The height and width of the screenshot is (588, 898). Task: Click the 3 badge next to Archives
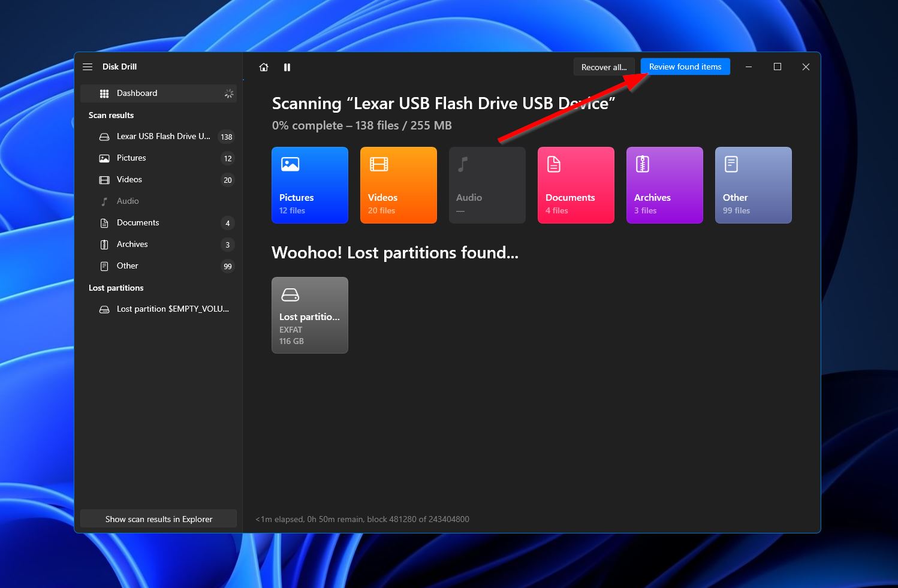[228, 245]
